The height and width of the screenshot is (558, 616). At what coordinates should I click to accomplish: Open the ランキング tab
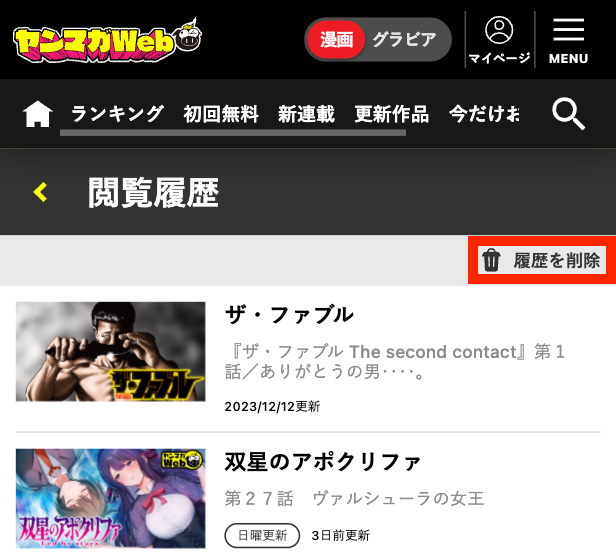117,114
